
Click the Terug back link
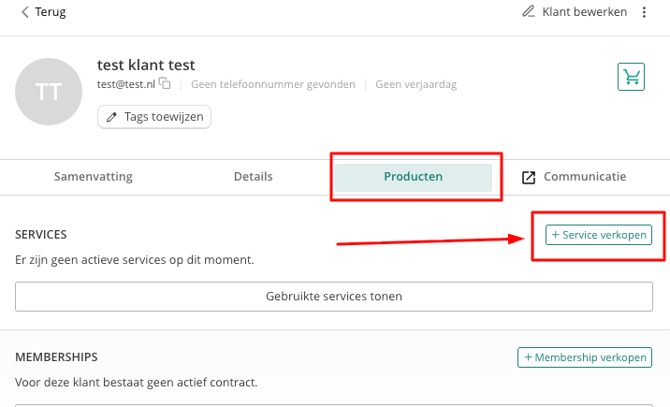(44, 12)
